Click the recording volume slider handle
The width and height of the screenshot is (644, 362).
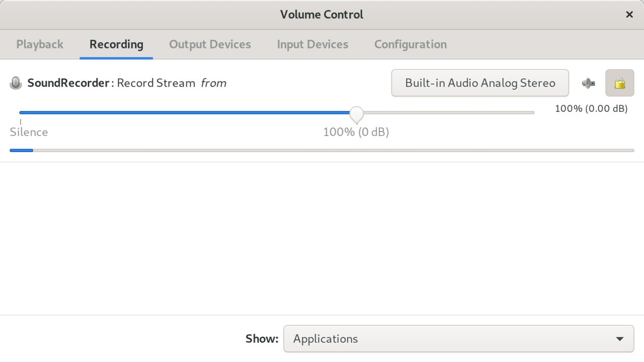(357, 113)
